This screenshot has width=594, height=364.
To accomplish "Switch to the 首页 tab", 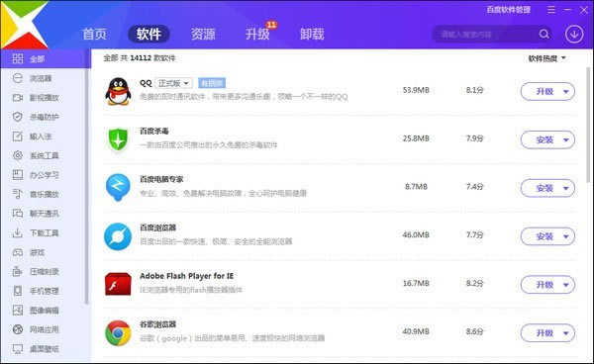I will pyautogui.click(x=94, y=34).
